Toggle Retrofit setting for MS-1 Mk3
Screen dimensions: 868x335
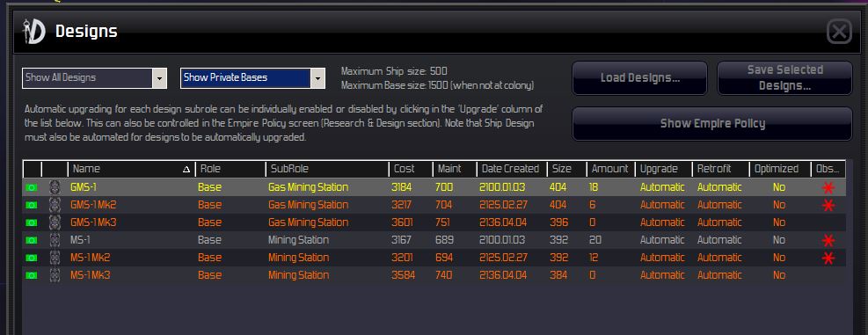719,275
